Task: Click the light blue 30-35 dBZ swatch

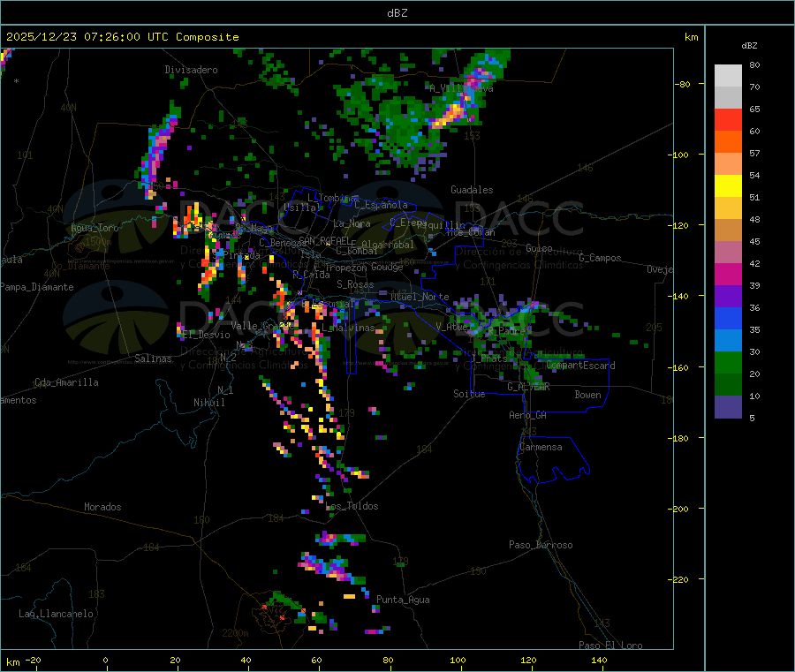Action: [x=728, y=341]
